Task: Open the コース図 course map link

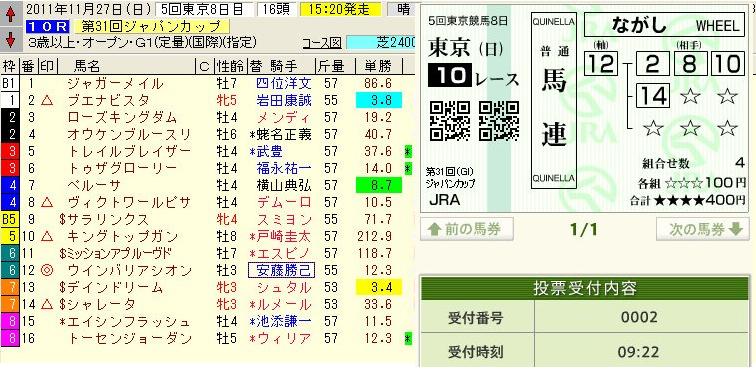Action: tap(322, 43)
